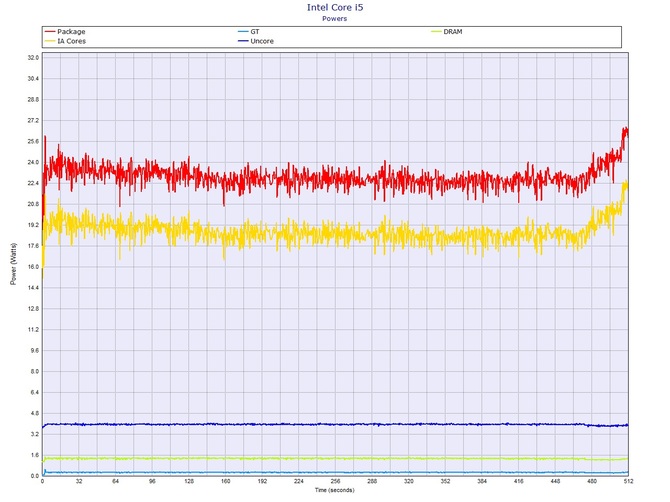Click the IA Cores legend entry
This screenshot has width=670, height=502.
[65, 41]
